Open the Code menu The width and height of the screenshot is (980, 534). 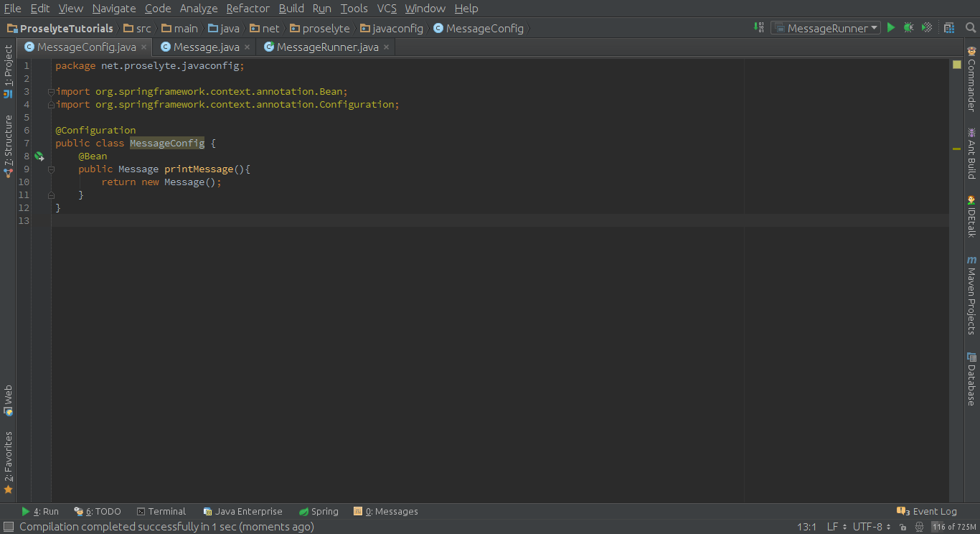click(x=158, y=9)
